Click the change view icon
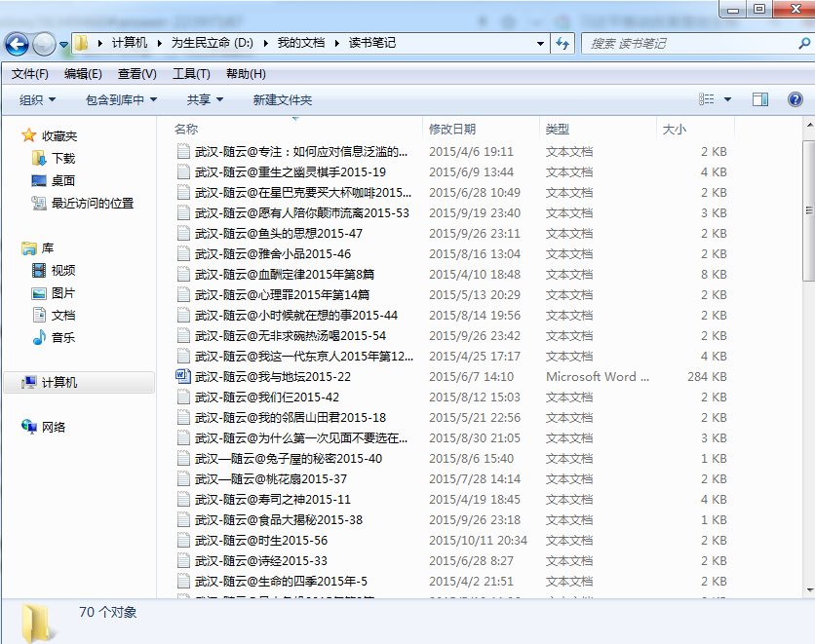The height and width of the screenshot is (644, 815). [x=706, y=99]
